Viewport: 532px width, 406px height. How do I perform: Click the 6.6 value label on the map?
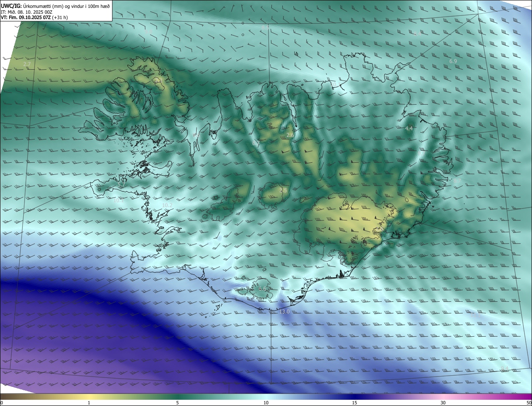point(262,289)
